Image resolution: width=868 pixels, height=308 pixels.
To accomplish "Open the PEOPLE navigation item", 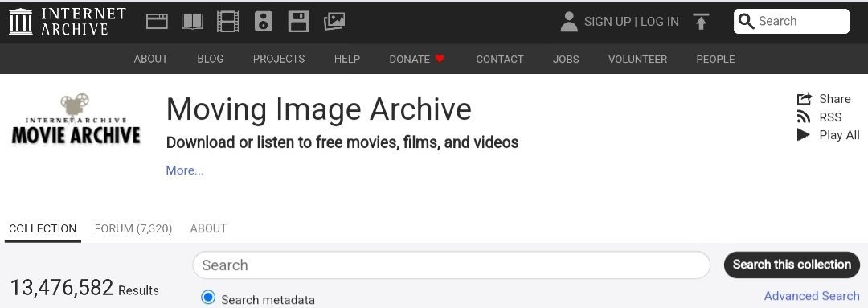I will tap(716, 59).
